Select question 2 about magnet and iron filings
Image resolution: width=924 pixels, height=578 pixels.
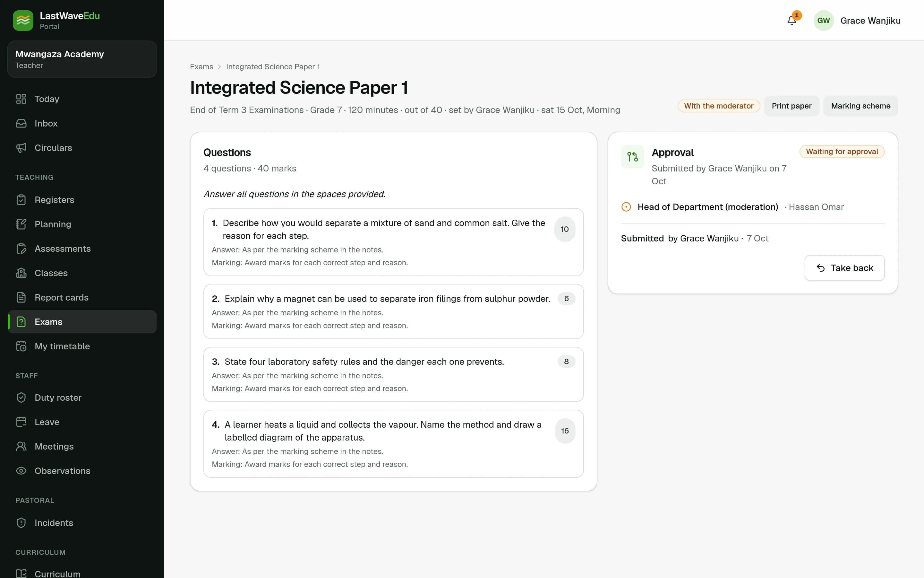click(x=393, y=311)
